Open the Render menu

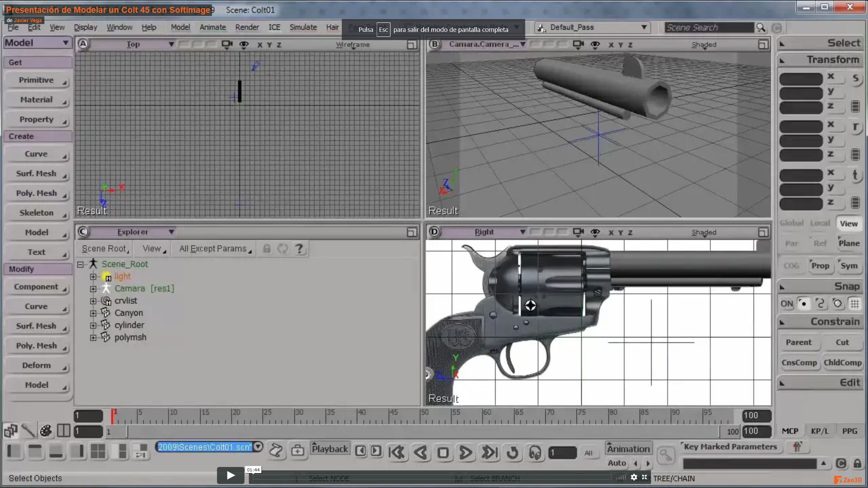(247, 27)
